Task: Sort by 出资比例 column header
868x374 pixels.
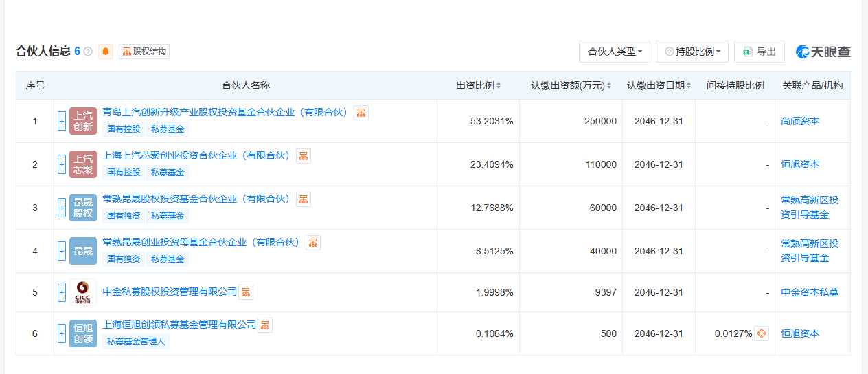Action: (x=479, y=85)
